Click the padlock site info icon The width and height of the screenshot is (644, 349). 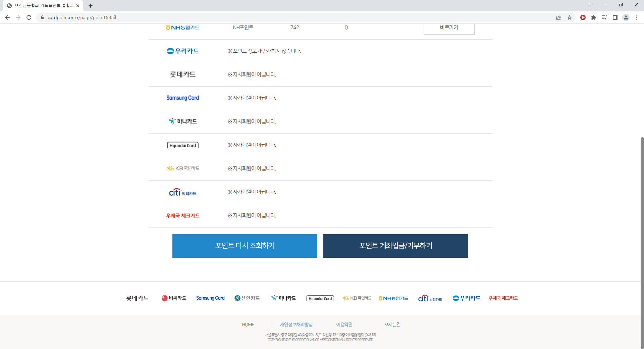pos(42,17)
